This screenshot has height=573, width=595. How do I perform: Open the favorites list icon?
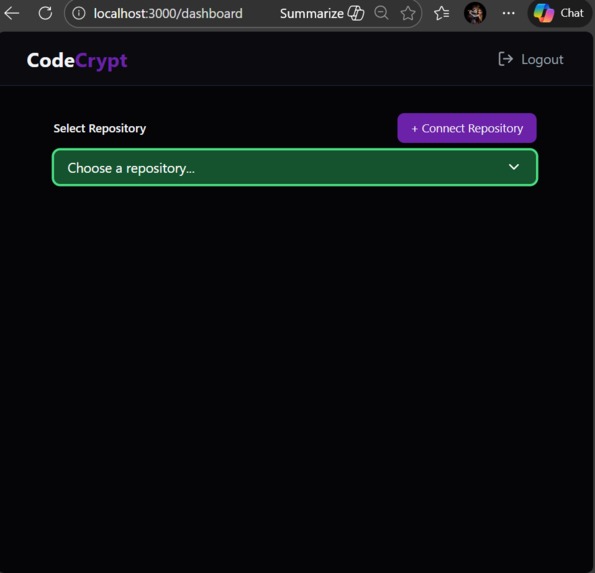442,14
